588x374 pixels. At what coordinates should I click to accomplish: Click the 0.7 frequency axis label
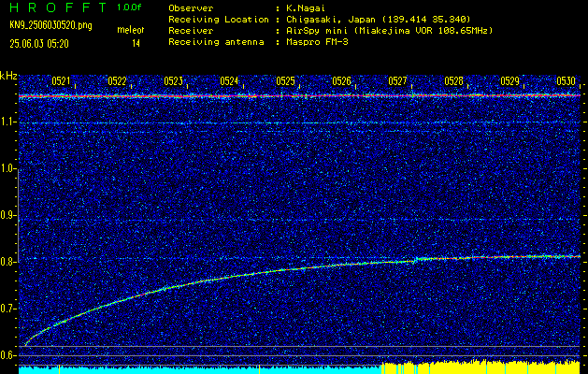pyautogui.click(x=8, y=309)
